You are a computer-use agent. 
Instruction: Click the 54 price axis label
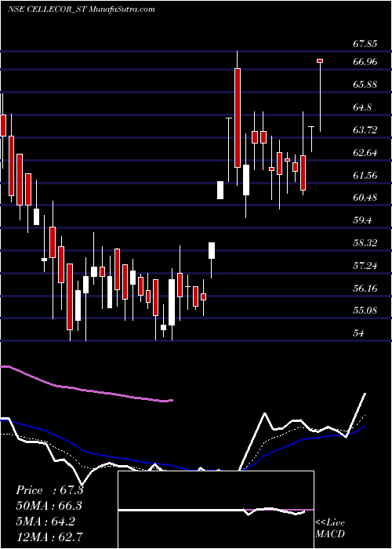coord(358,333)
